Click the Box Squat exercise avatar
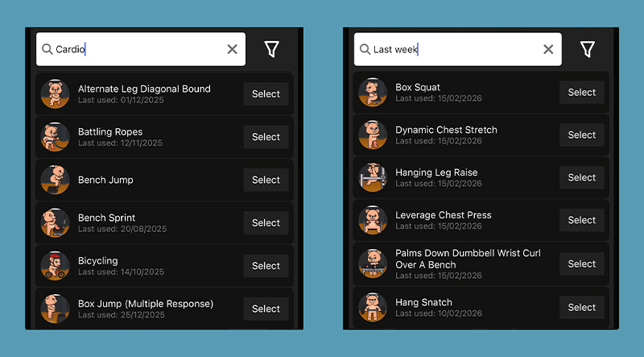This screenshot has width=644, height=357. coord(373,93)
